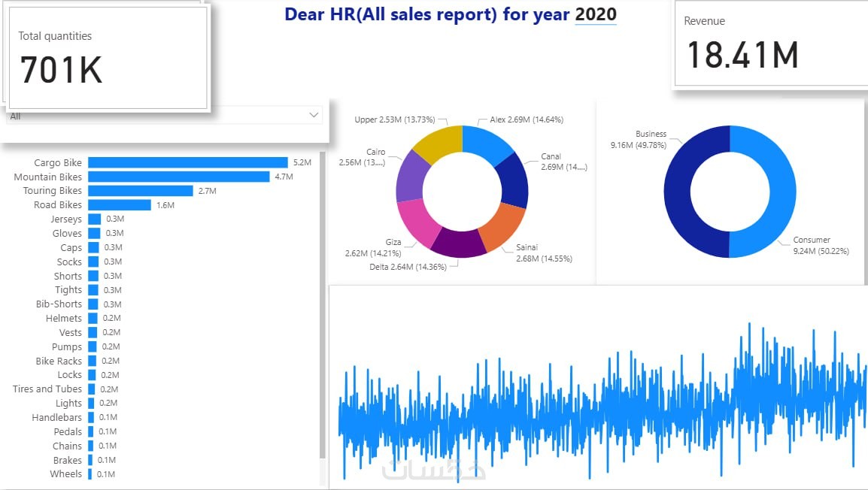Click the Revenue 18.41M card
Image resolution: width=868 pixels, height=490 pixels.
[x=771, y=44]
